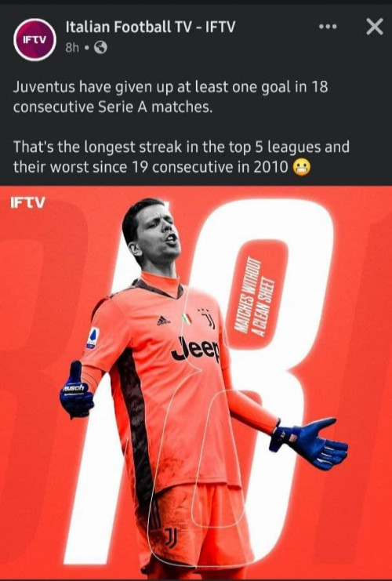Open the three-dot post options menu

pyautogui.click(x=328, y=27)
